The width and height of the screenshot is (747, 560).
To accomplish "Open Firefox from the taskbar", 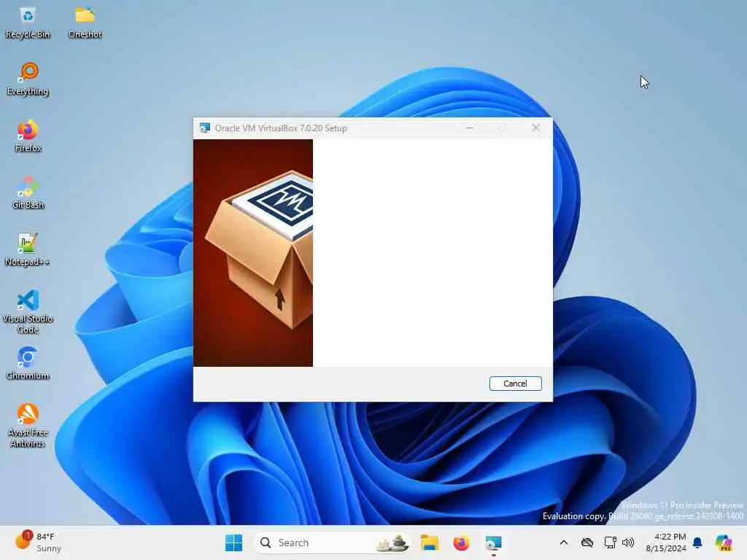I will [461, 542].
